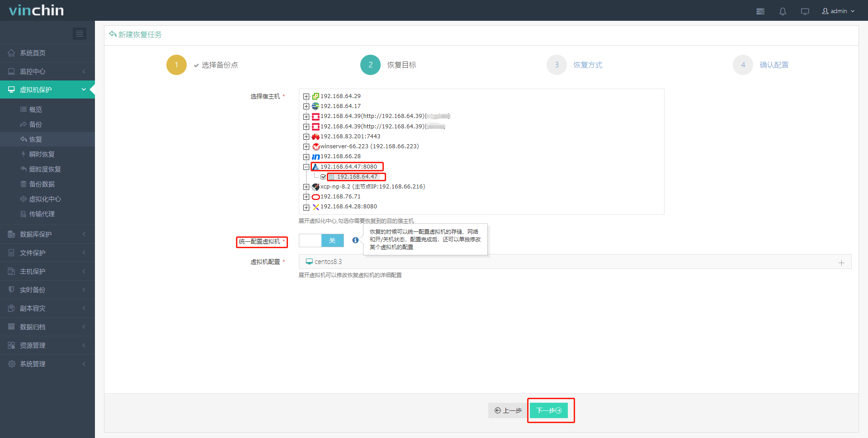868x438 pixels.
Task: Expand the centos8.3 VM configuration plus
Action: click(841, 262)
